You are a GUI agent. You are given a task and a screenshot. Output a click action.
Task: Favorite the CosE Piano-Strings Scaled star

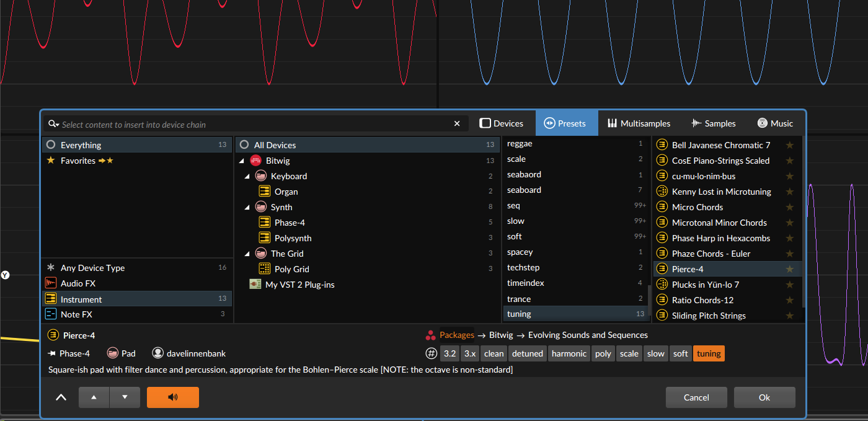(790, 161)
